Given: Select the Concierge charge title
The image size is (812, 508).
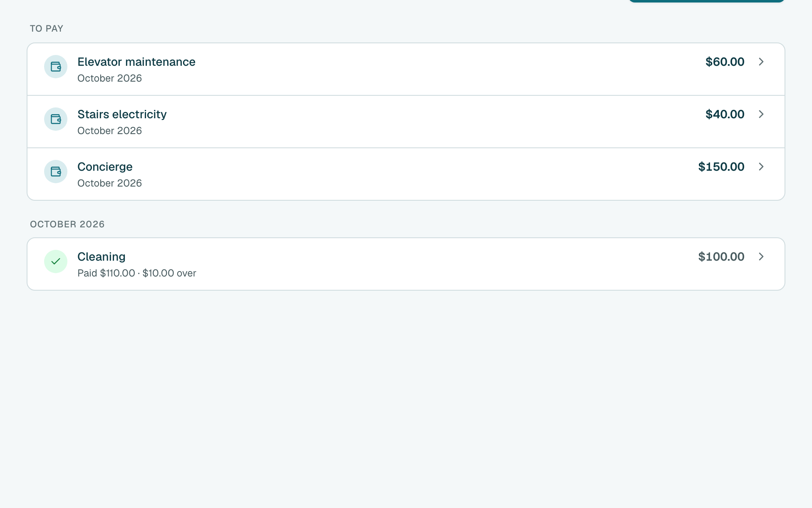Looking at the screenshot, I should (105, 167).
